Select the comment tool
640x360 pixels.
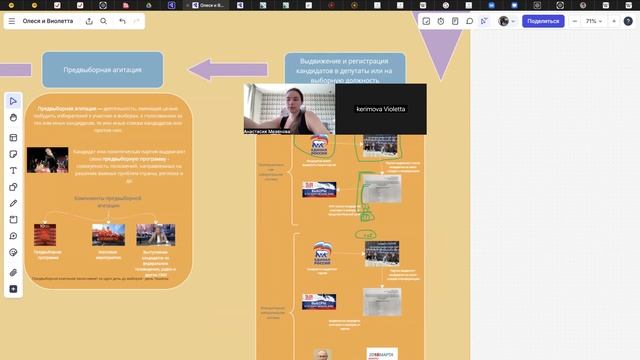pyautogui.click(x=13, y=236)
